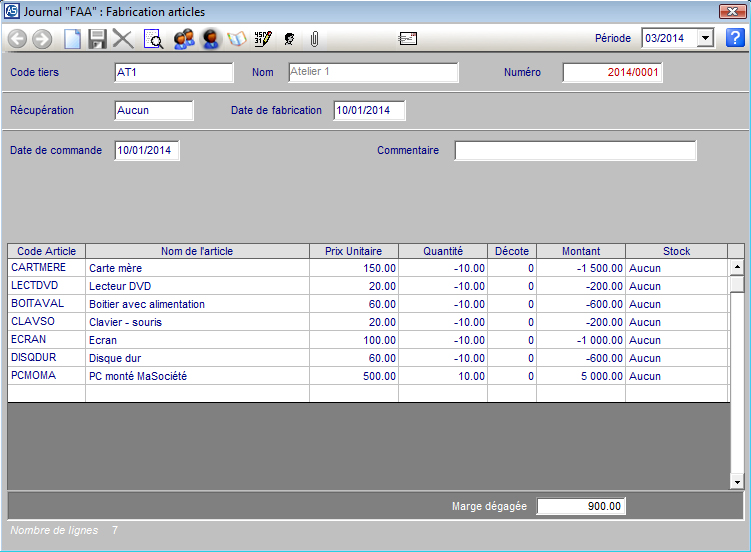
Task: Open the blue help question mark
Action: (735, 38)
